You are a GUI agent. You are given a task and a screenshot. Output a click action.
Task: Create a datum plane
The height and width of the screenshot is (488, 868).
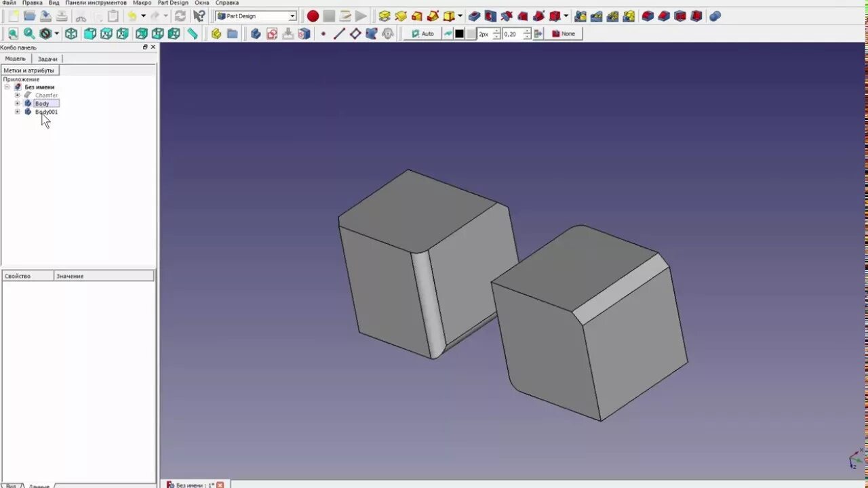355,33
